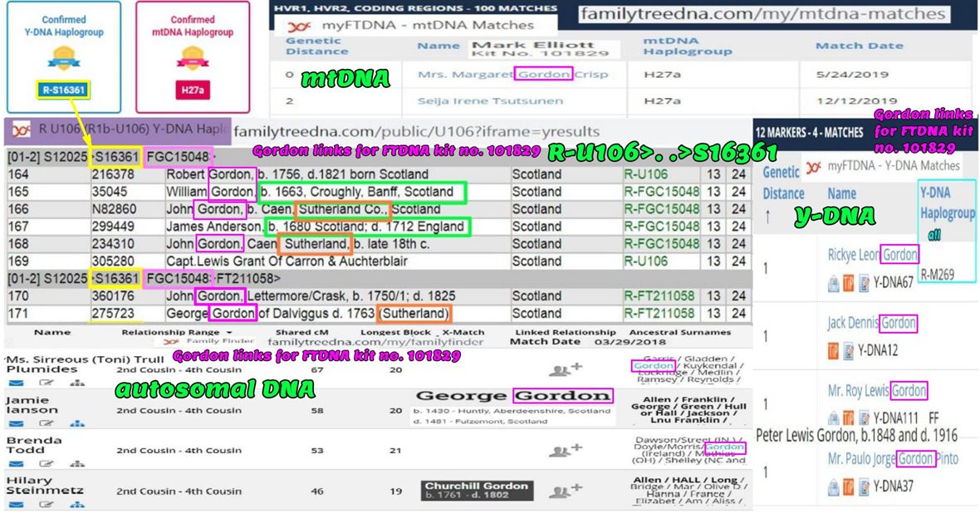Open family tree icon for Hilary Steinmetz
980x513 pixels.
[77, 504]
